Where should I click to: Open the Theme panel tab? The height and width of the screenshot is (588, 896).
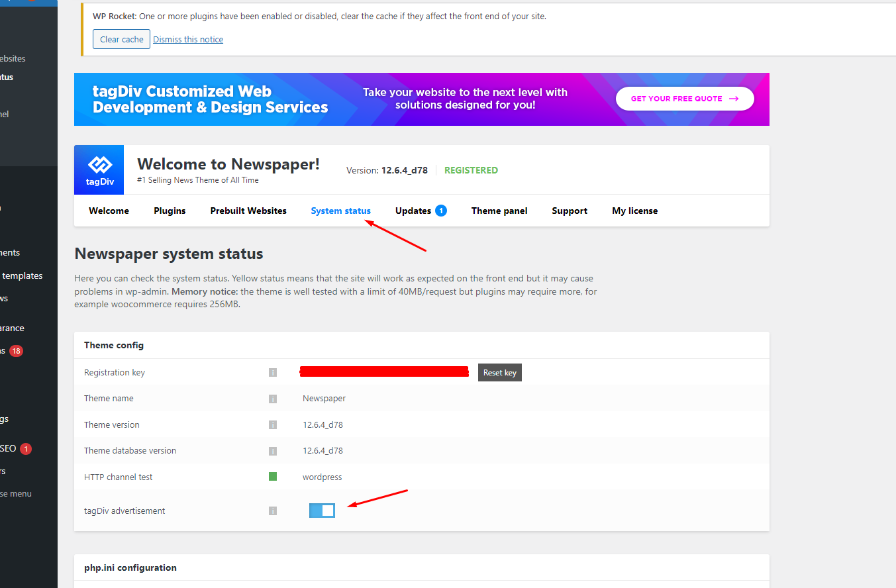499,211
